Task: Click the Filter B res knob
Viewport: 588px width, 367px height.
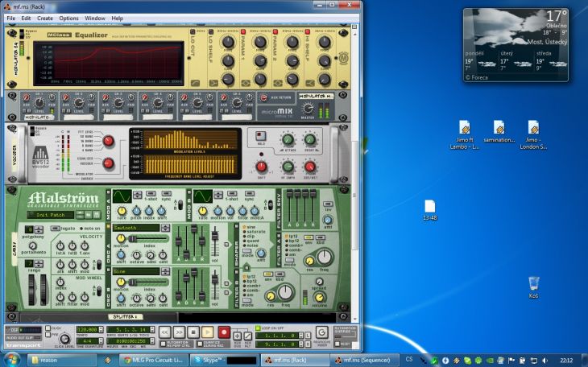Action: tap(270, 296)
